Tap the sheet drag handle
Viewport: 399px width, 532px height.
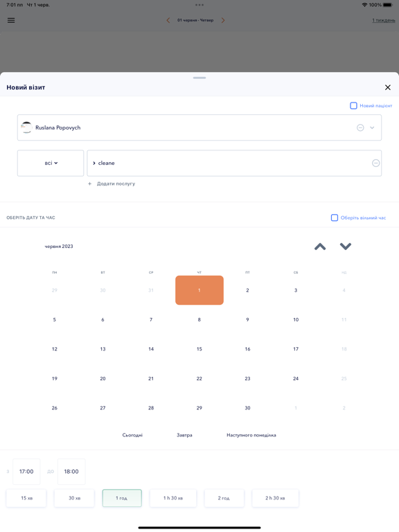point(199,78)
